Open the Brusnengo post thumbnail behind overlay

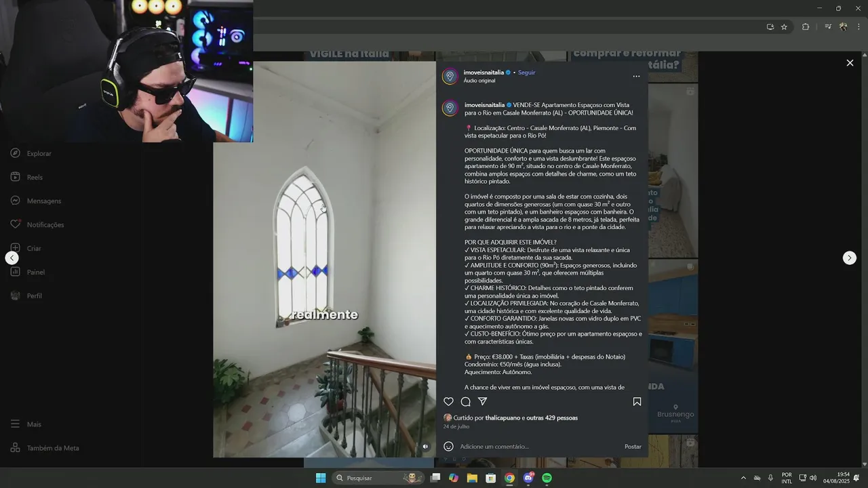click(673, 347)
